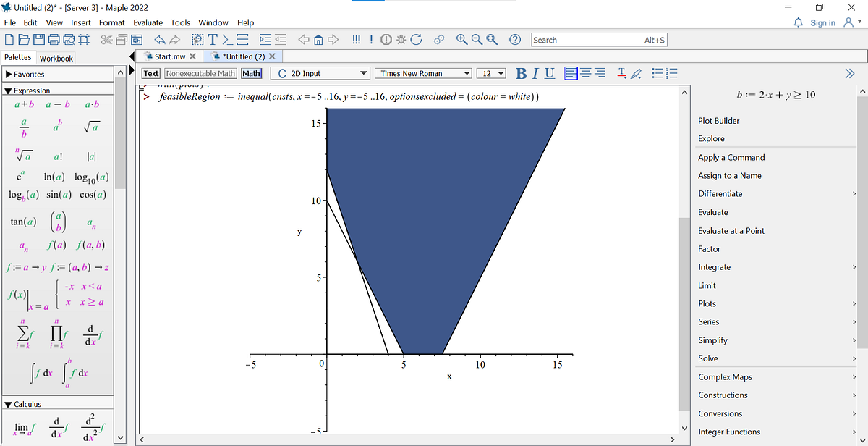Screen dimensions: 868x446
Task: Switch to the Start.mw tab
Action: [x=169, y=56]
